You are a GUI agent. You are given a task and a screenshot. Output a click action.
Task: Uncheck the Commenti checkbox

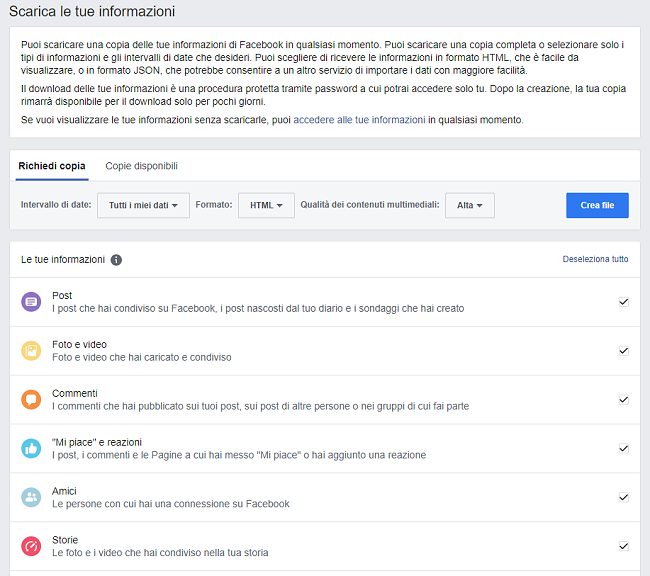click(x=623, y=400)
